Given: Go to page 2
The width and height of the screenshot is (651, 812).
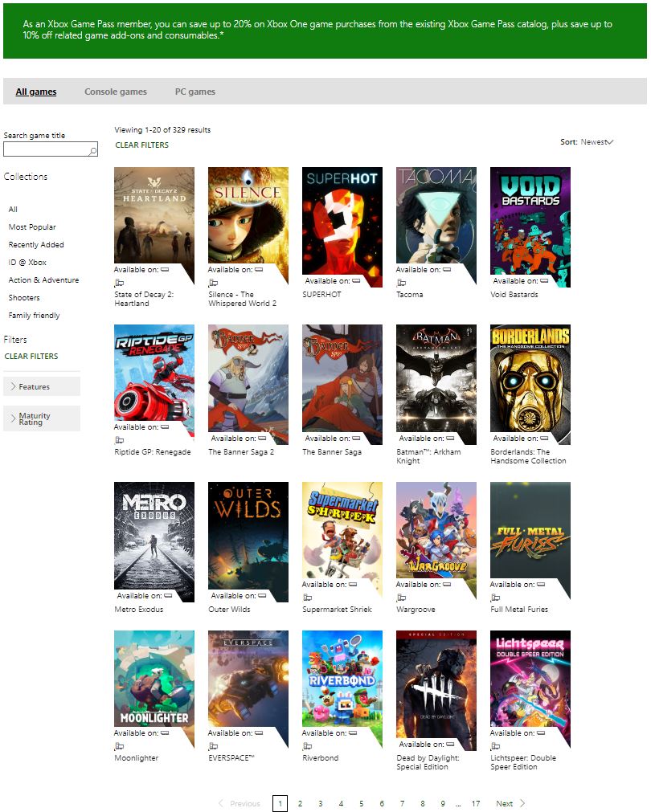Looking at the screenshot, I should tap(300, 803).
